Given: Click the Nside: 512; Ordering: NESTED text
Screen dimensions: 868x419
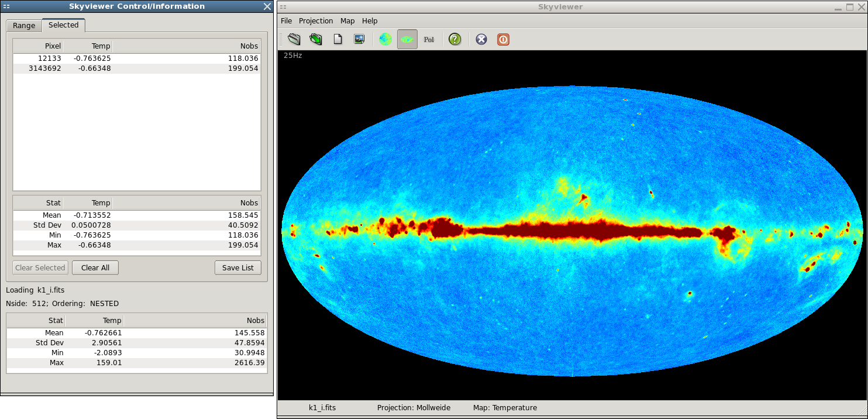Looking at the screenshot, I should point(62,304).
